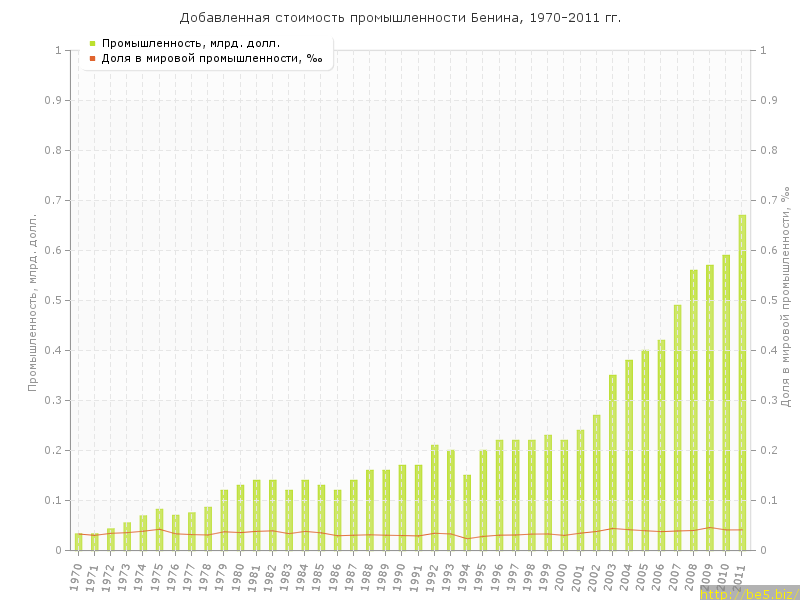Click the 0.7 tick on right axis
The image size is (800, 600).
(x=769, y=200)
